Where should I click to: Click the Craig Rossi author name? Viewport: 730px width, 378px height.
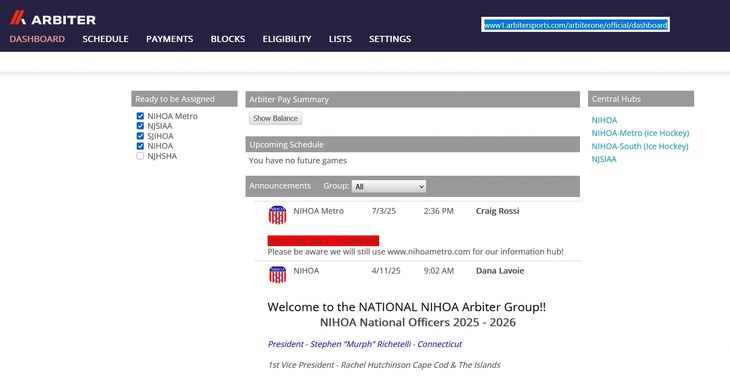pyautogui.click(x=497, y=211)
